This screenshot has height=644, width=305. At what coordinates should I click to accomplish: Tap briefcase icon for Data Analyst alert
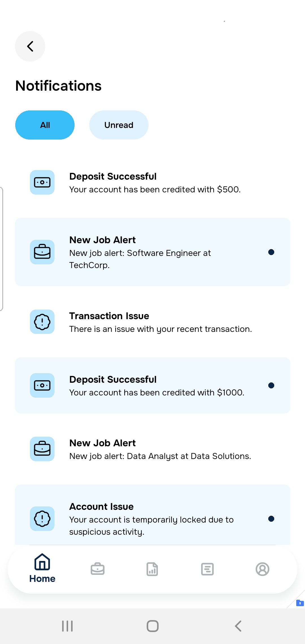[x=42, y=449]
